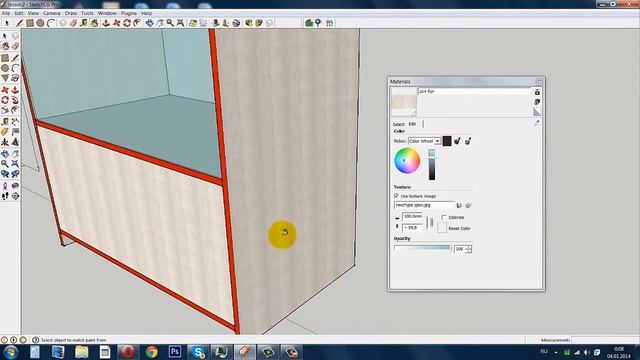
Task: Select the Zoom Extents tool in top toolbar
Action: pyautogui.click(x=180, y=23)
